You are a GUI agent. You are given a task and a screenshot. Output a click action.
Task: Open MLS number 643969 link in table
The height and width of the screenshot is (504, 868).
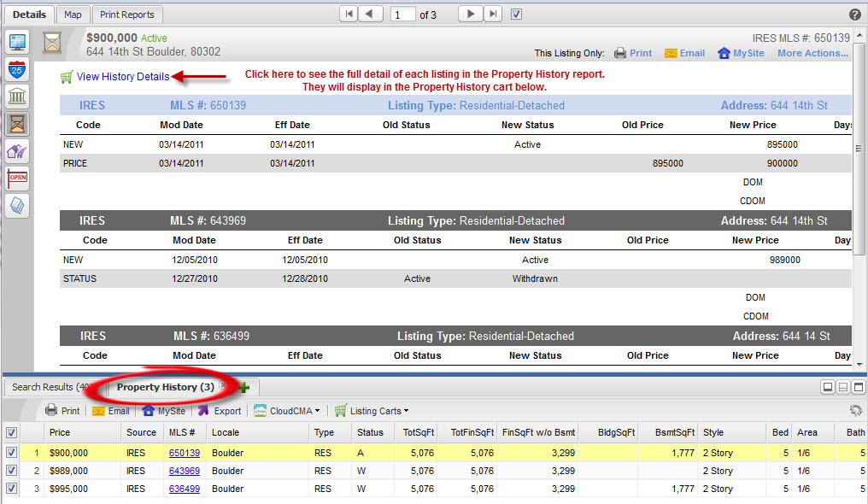coord(184,471)
